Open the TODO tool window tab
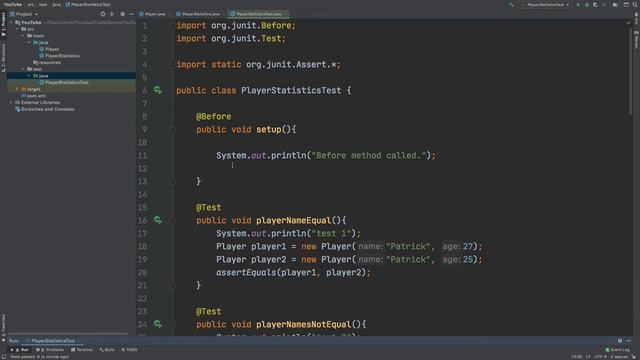The image size is (640, 360). tap(129, 350)
